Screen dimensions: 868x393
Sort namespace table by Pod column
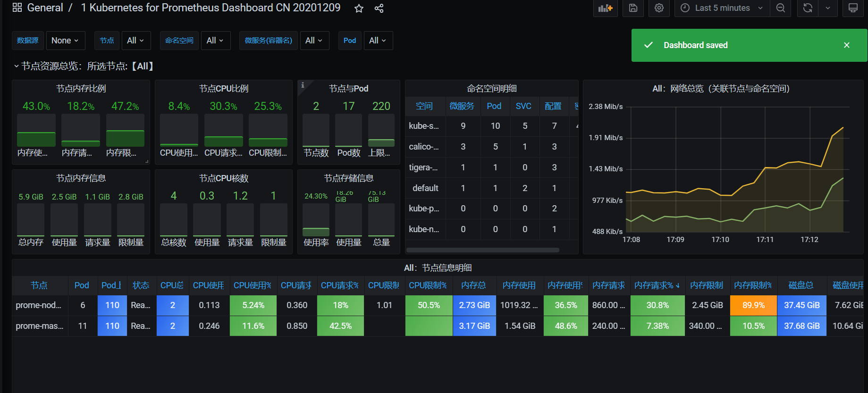tap(494, 106)
